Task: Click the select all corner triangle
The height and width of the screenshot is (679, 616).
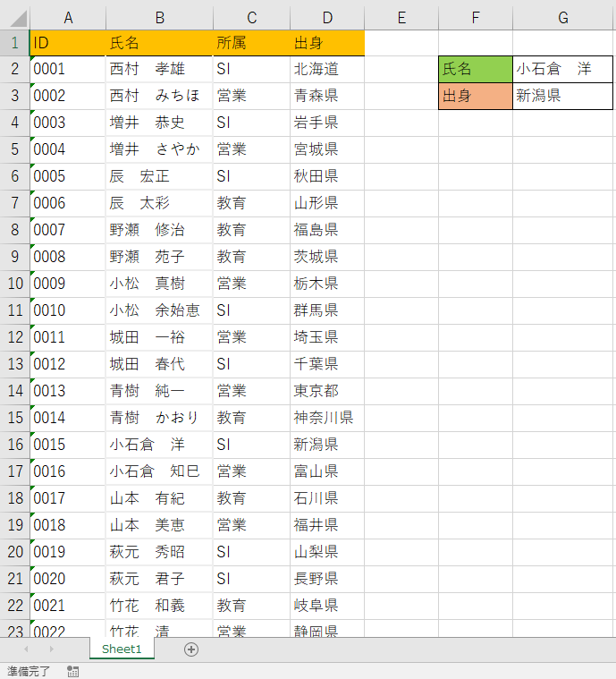Action: tap(18, 18)
